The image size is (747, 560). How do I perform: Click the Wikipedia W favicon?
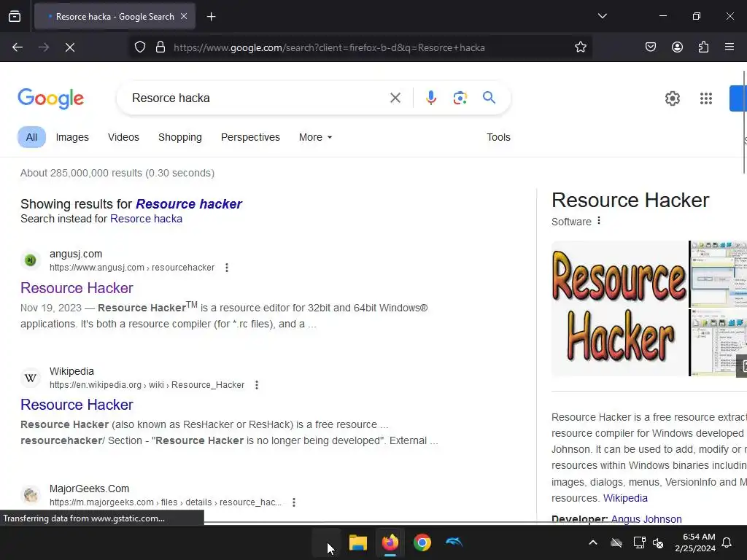31,378
